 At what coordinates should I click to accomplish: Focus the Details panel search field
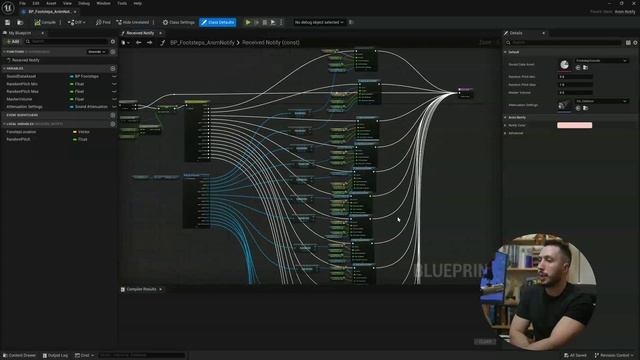tap(564, 42)
